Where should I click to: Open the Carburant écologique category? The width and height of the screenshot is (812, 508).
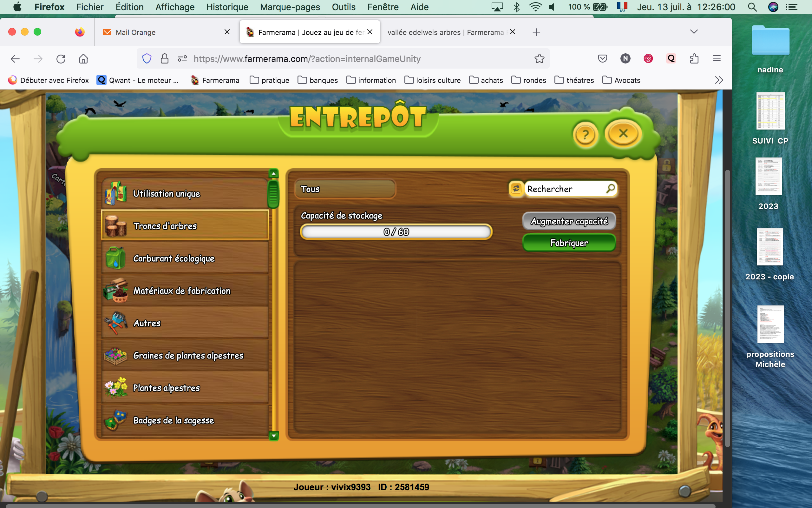(x=185, y=258)
